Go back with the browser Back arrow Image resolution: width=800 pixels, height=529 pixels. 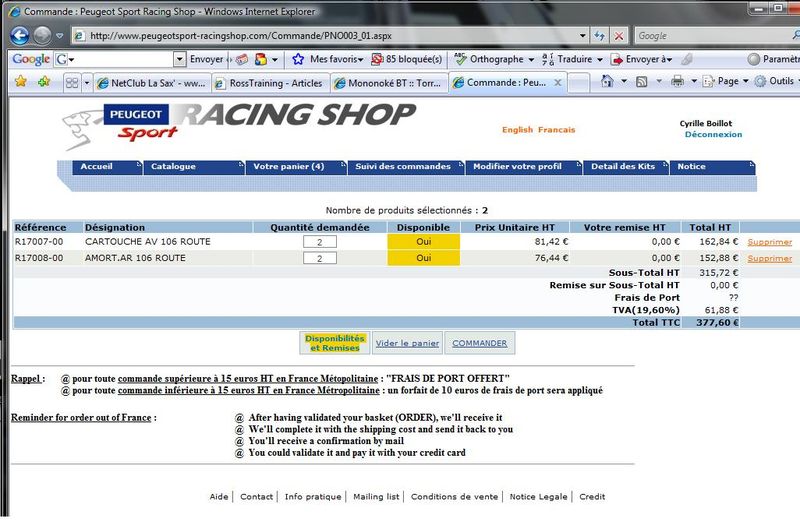click(x=20, y=36)
